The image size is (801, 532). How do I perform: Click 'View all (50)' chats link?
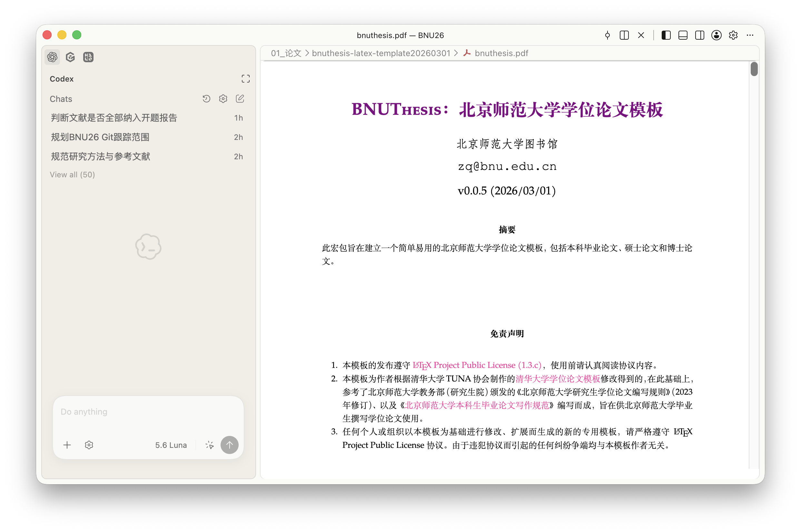click(x=72, y=174)
